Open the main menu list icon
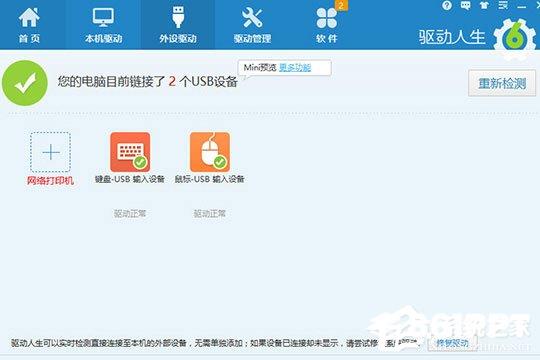 click(x=503, y=6)
